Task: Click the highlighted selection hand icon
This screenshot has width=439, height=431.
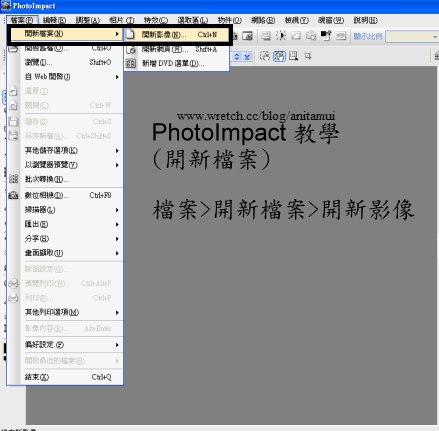Action: (279, 56)
